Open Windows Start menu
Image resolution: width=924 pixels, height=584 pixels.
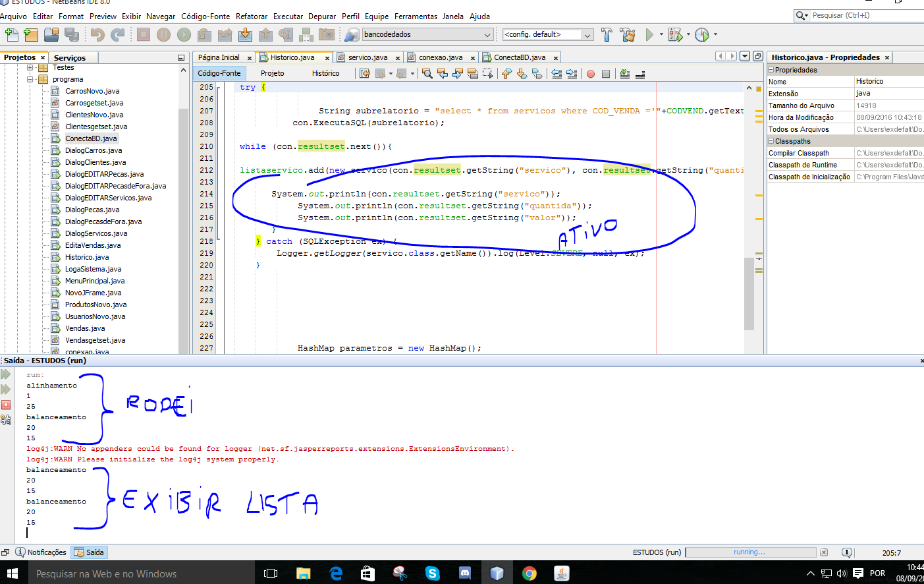13,573
